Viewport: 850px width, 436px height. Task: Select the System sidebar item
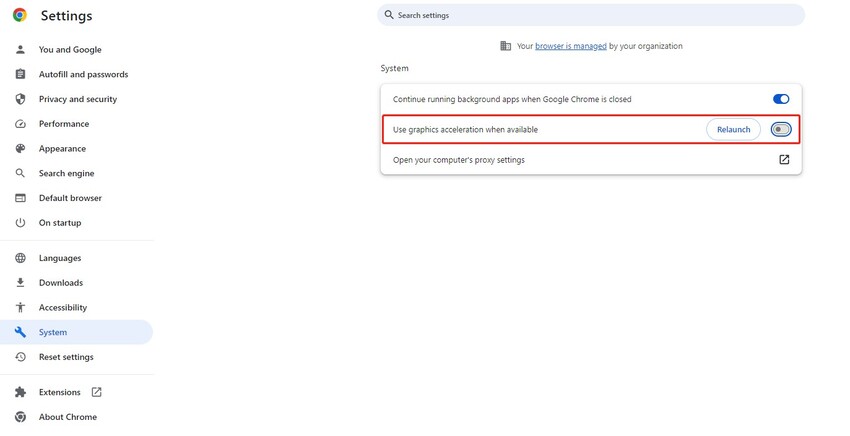click(76, 332)
